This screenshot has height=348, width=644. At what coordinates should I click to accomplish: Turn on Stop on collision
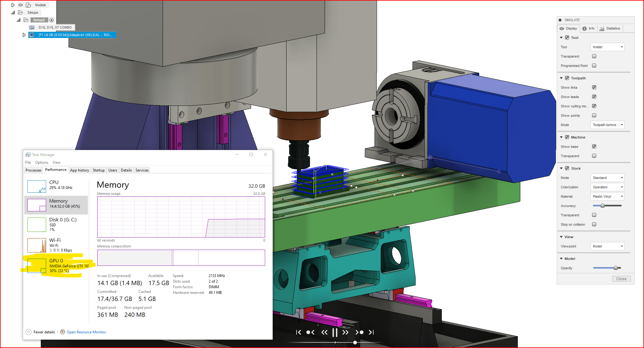(x=594, y=224)
